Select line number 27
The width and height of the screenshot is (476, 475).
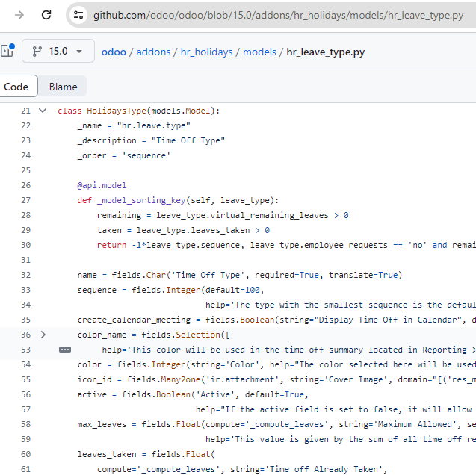pyautogui.click(x=26, y=200)
